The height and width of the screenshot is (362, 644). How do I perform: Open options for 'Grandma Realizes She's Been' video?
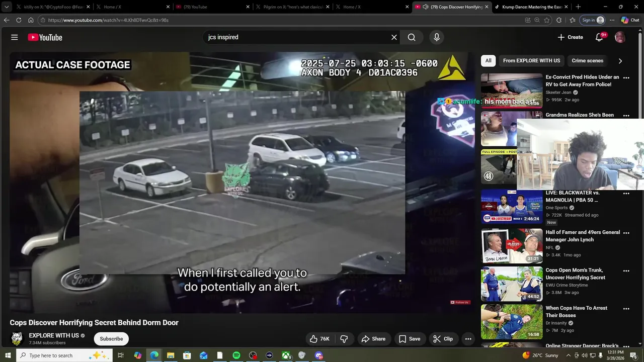point(626,116)
